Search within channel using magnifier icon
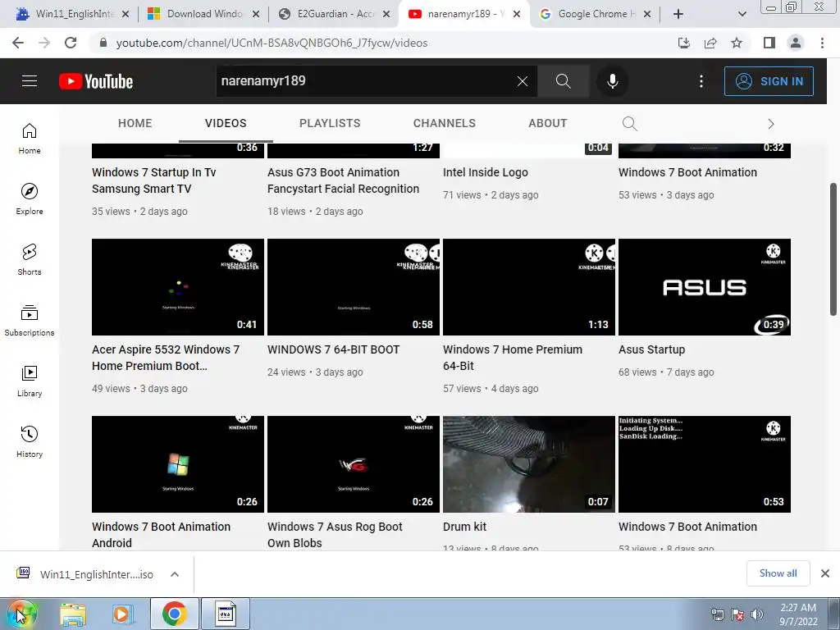Screen dimensions: 840x630 (x=630, y=124)
